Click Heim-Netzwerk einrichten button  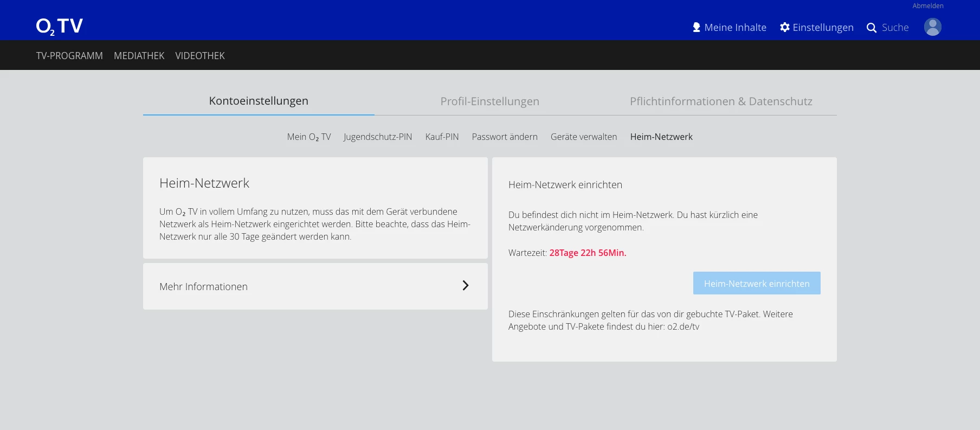(757, 283)
